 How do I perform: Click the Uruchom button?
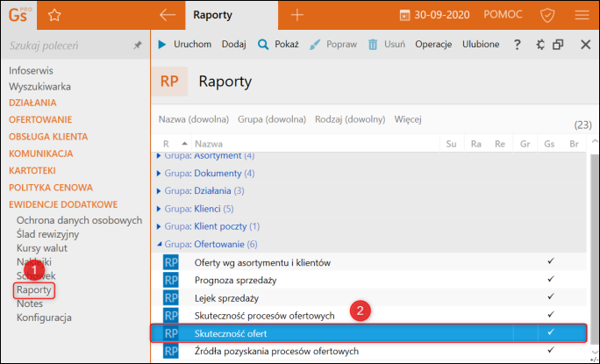click(185, 44)
